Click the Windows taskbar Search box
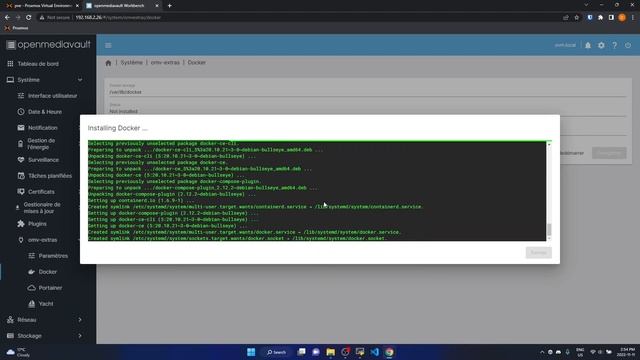This screenshot has width=640, height=360. tap(276, 352)
